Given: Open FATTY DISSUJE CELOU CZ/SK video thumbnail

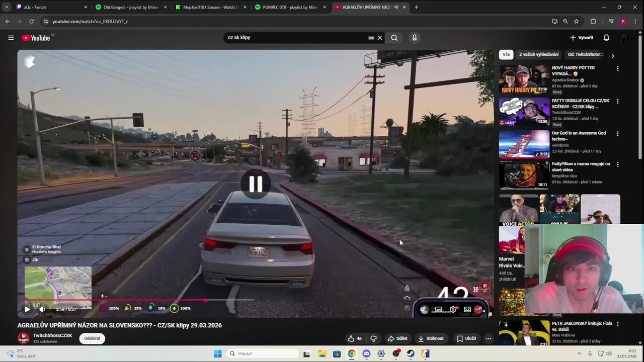Looking at the screenshot, I should point(524,112).
